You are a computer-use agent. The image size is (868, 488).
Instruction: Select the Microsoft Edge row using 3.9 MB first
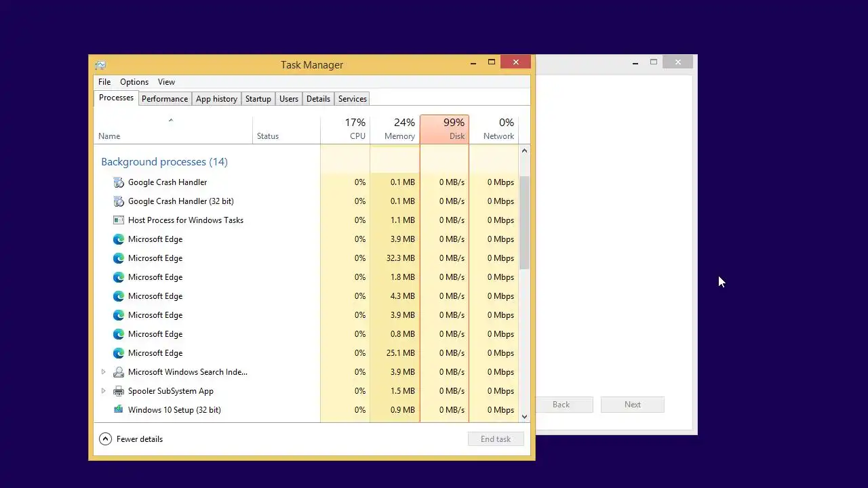pyautogui.click(x=307, y=239)
